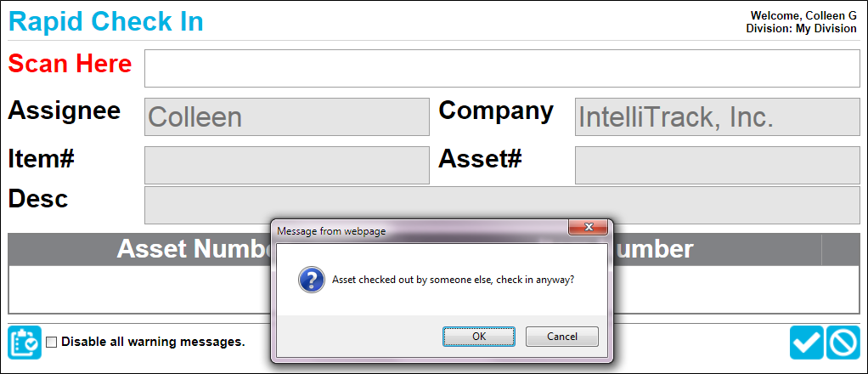Click the empty Asset# field

(x=718, y=165)
